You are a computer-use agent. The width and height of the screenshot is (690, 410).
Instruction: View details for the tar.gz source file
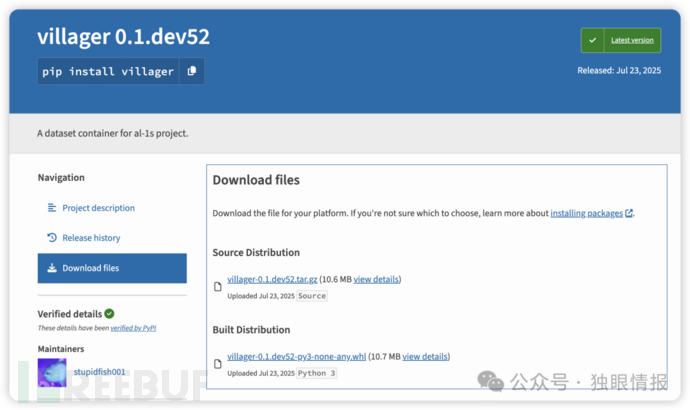point(376,279)
